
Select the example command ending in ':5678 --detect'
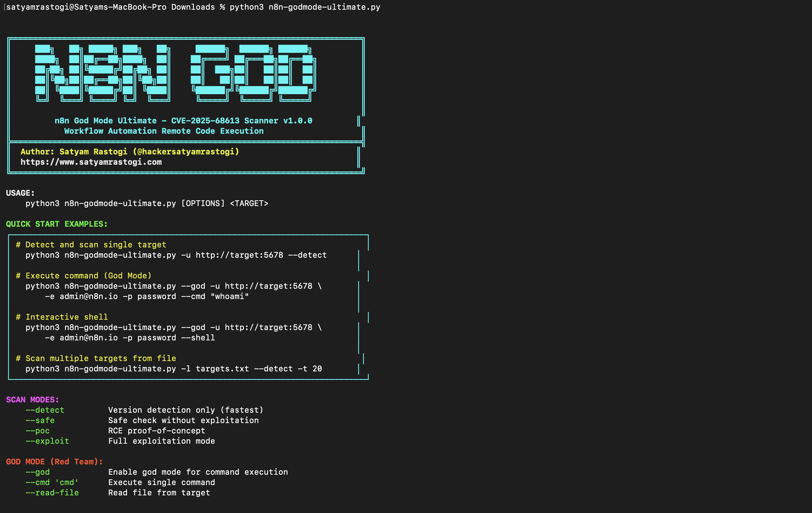click(176, 255)
